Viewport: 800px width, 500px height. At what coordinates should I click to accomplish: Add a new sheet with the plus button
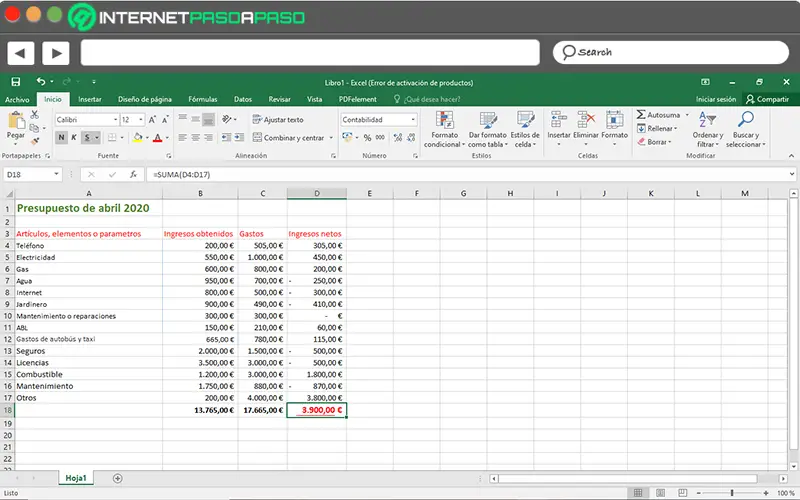coord(118,478)
